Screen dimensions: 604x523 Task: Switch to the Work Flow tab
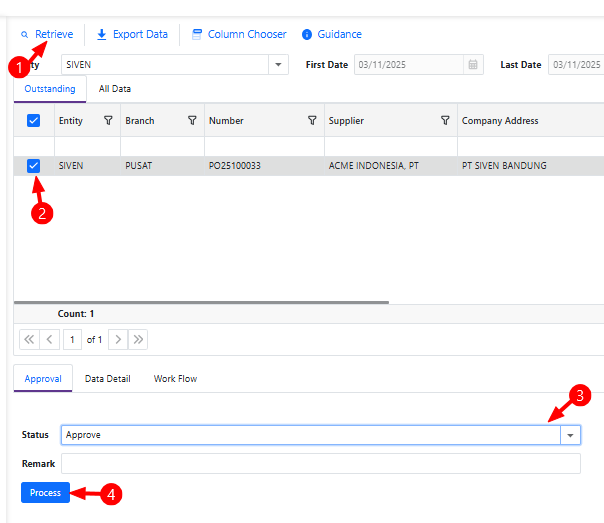175,379
